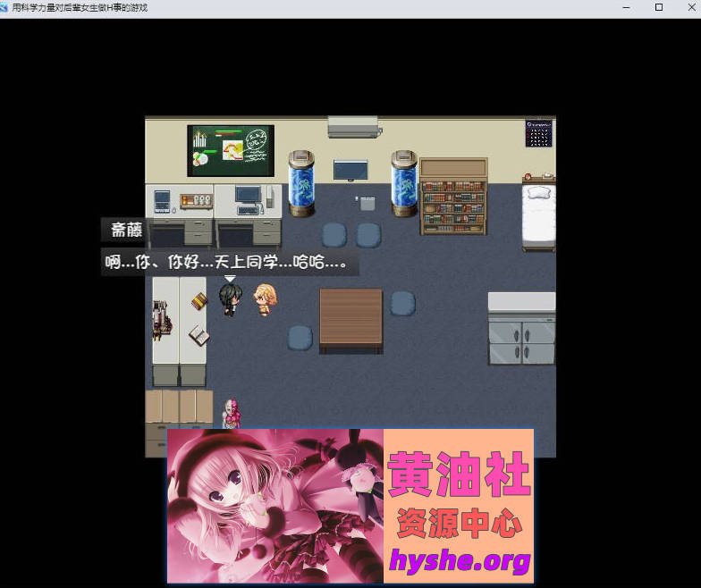
Task: Click the small gray device on the floor
Action: point(367,204)
